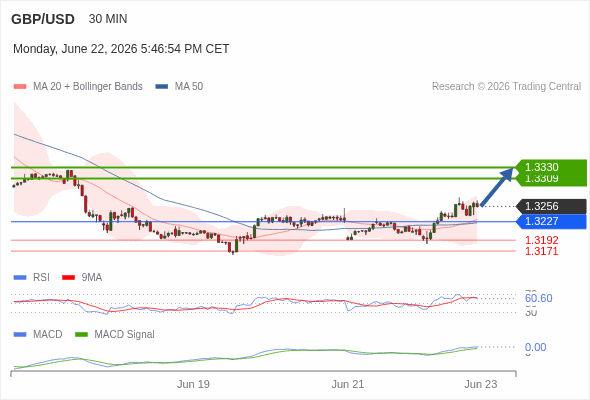Click the 1.3171 red support label
The image size is (590, 400).
(541, 251)
